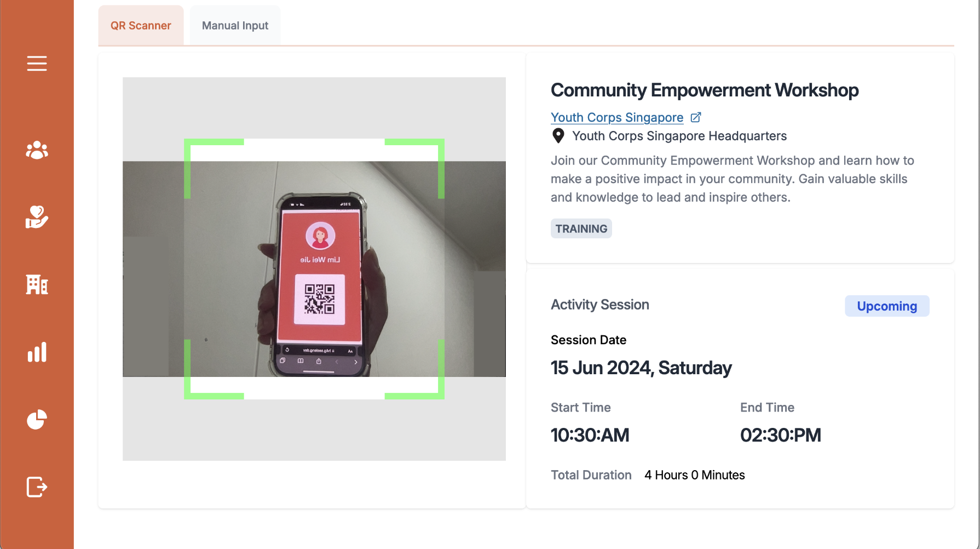Open the Youth Corps Singapore link
Viewport: 980px width, 549px height.
click(x=617, y=117)
